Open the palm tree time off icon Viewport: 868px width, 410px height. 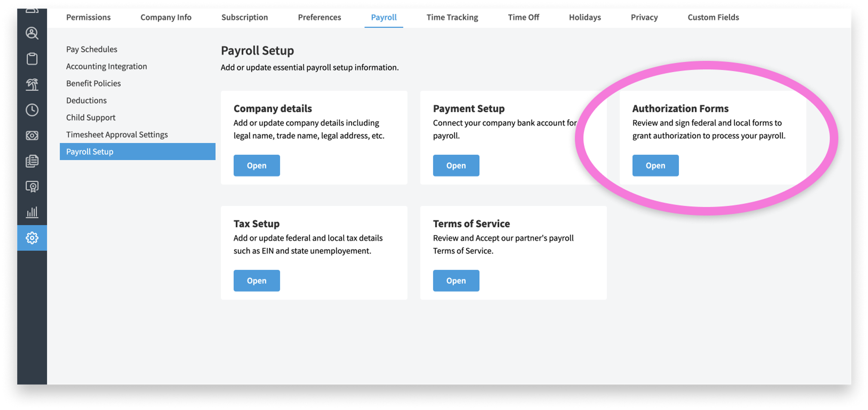[x=32, y=84]
